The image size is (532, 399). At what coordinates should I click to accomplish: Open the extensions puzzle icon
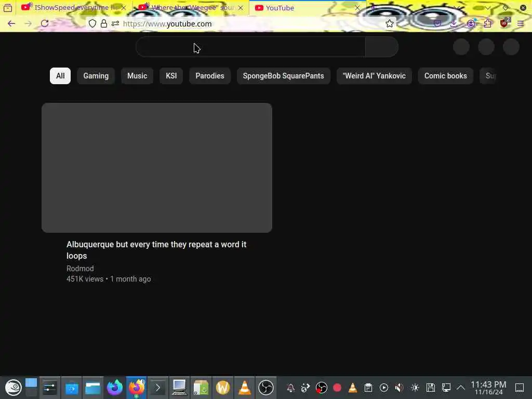tap(487, 23)
